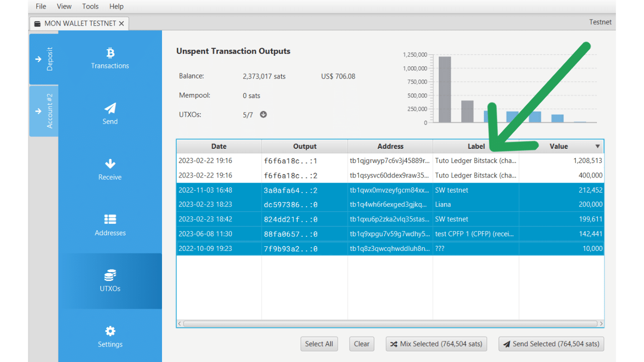Click output dc597386..:0 cell
Image resolution: width=644 pixels, height=362 pixels.
(x=305, y=205)
